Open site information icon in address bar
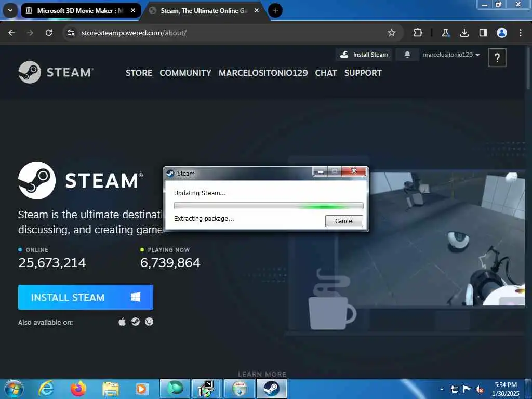Image resolution: width=532 pixels, height=399 pixels. click(71, 33)
